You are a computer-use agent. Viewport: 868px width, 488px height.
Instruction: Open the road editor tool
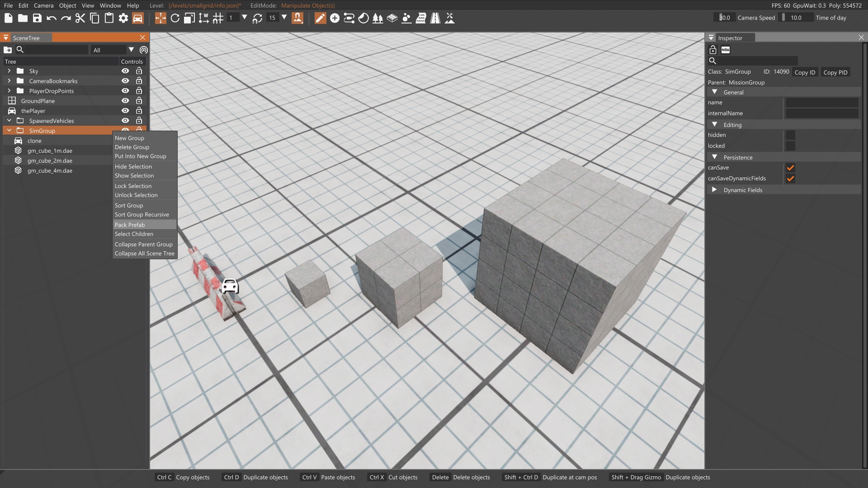tap(435, 18)
